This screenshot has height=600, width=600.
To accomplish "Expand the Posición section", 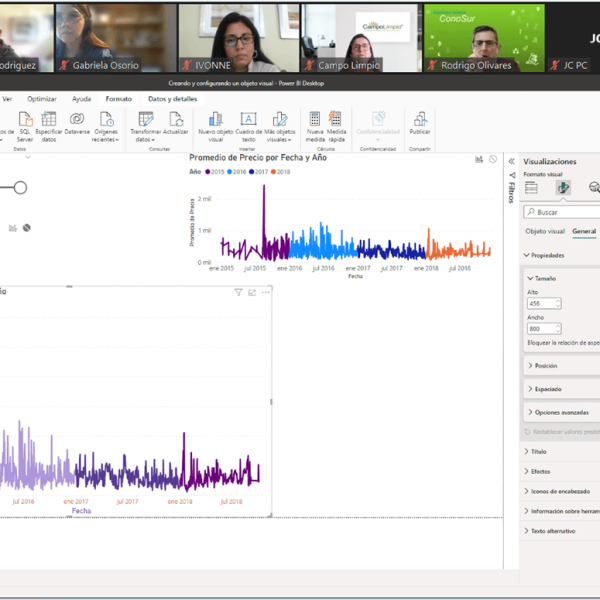I will pos(546,366).
